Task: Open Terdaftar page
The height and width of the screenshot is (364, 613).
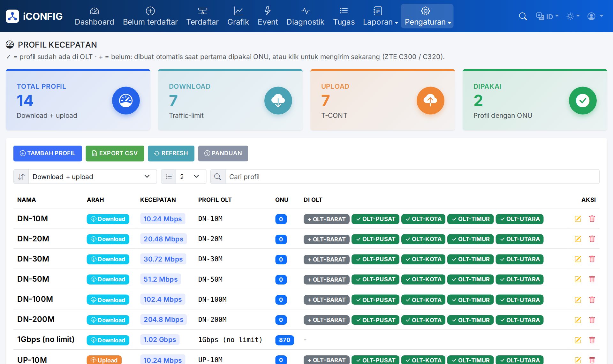Action: 202,16
